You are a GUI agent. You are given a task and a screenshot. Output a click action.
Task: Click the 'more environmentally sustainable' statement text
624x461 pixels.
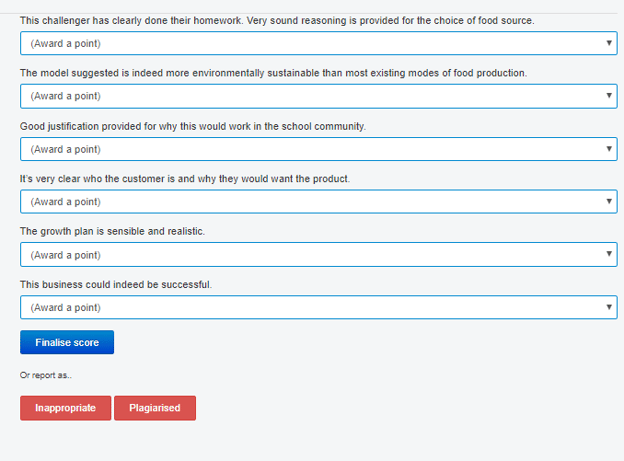pos(273,73)
